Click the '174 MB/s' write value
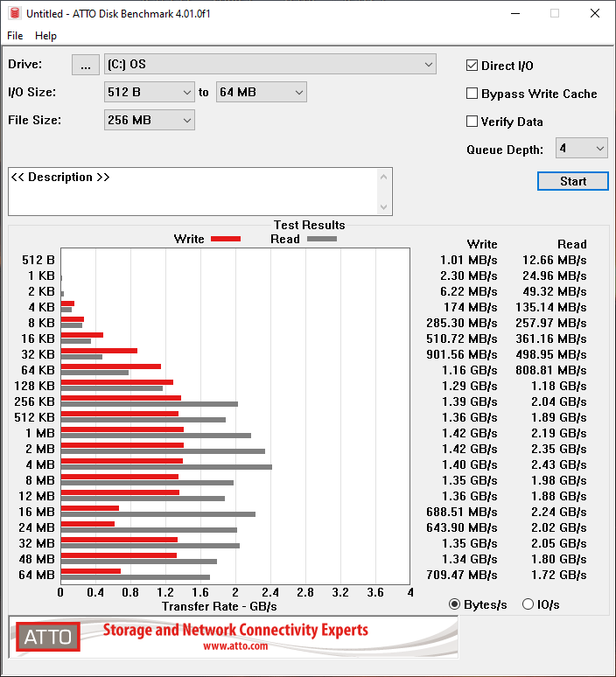This screenshot has width=616, height=677. click(x=471, y=307)
